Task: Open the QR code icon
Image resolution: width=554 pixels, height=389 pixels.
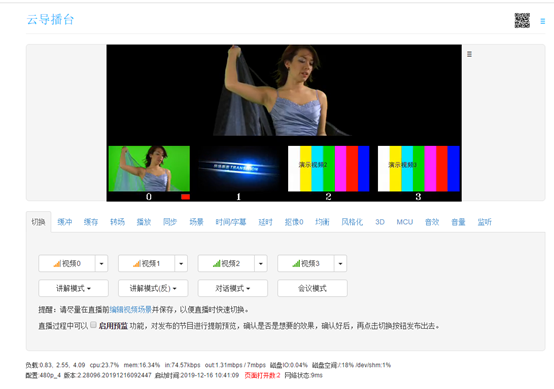Action: coord(522,20)
